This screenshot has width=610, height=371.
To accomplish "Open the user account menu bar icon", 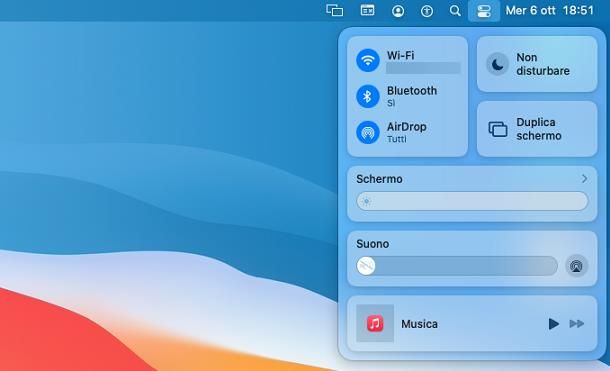I will (x=398, y=11).
